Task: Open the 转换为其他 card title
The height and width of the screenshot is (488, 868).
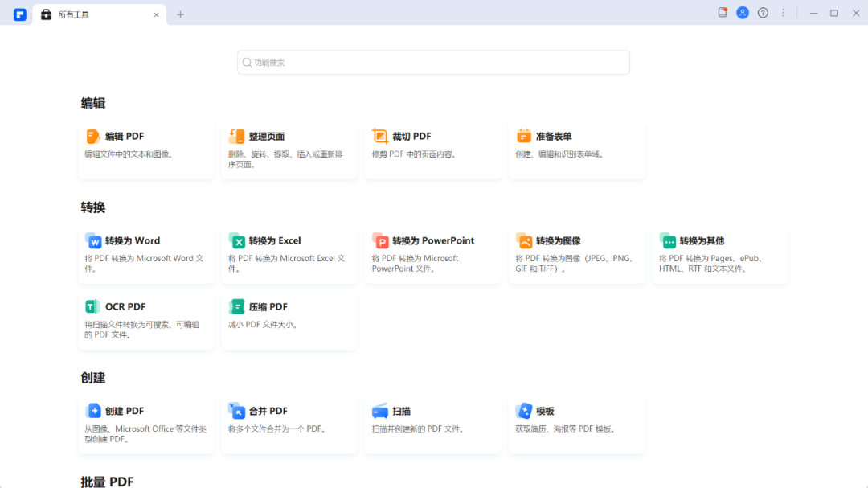Action: [702, 240]
